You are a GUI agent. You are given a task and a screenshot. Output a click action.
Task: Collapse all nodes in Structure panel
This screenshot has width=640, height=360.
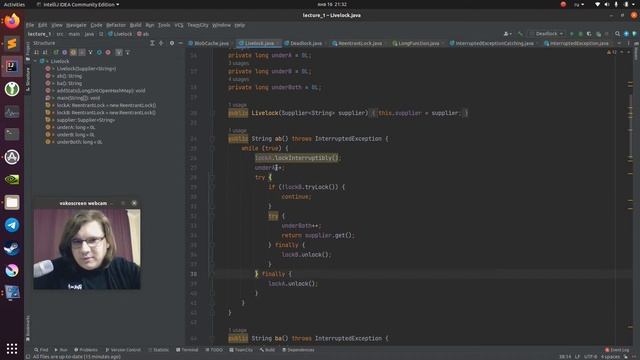pyautogui.click(x=161, y=43)
